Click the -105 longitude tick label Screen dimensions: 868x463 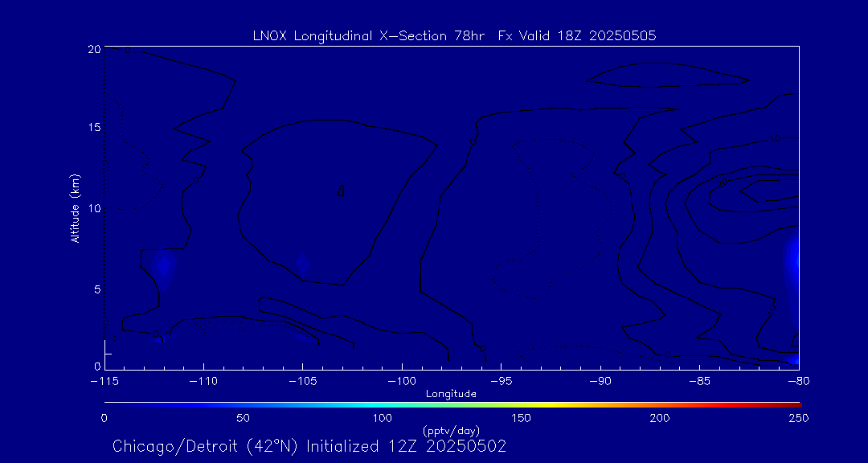coord(303,382)
